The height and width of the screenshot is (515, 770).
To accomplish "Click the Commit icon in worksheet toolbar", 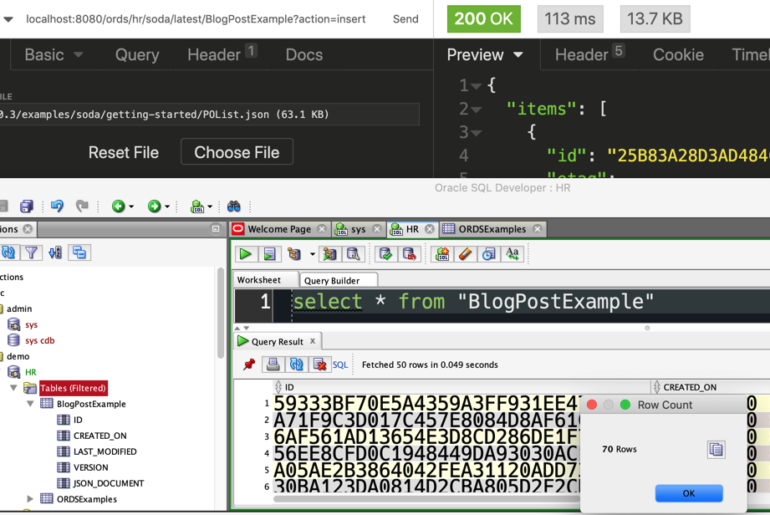I will pyautogui.click(x=385, y=254).
